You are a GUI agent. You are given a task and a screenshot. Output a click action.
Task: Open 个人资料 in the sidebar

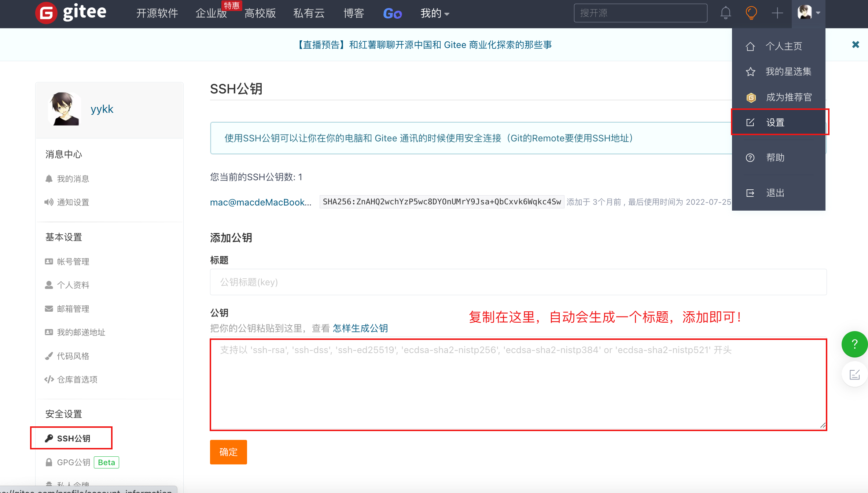point(73,285)
